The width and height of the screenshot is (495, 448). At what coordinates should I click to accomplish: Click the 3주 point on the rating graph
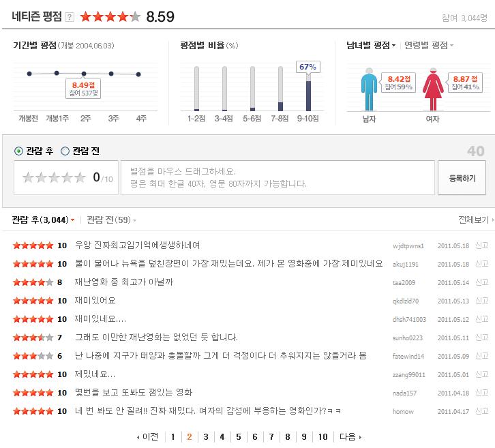(x=111, y=74)
